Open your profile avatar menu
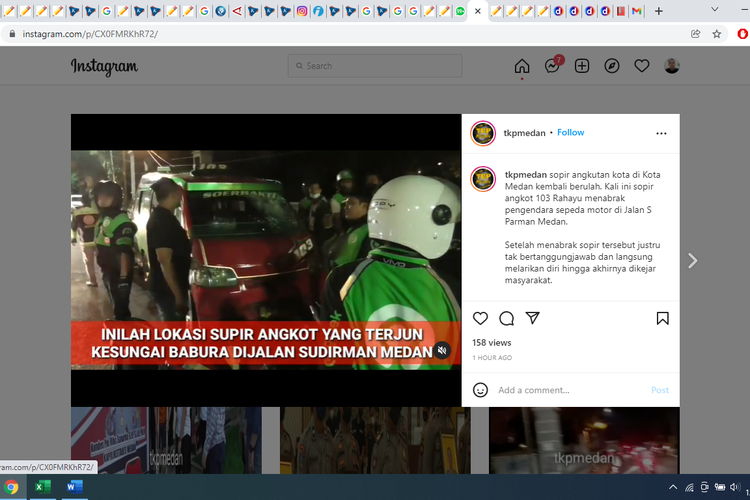 pyautogui.click(x=672, y=66)
